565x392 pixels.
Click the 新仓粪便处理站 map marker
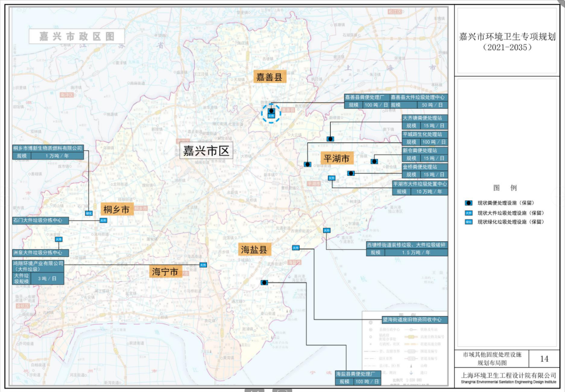coord(374,162)
